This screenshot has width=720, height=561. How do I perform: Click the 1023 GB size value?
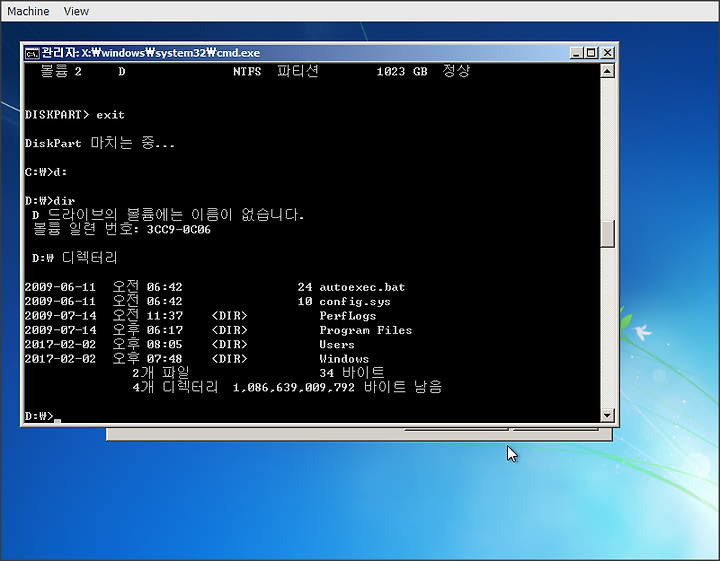tap(402, 72)
